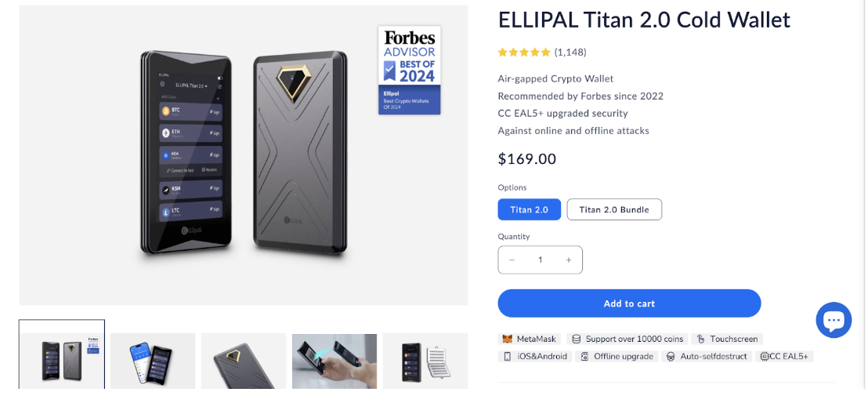
Task: Open the 1,148 reviews link
Action: point(570,53)
